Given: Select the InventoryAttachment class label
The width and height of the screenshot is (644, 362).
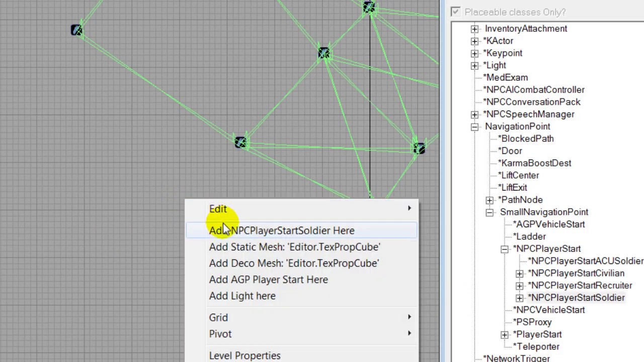Looking at the screenshot, I should coord(526,29).
